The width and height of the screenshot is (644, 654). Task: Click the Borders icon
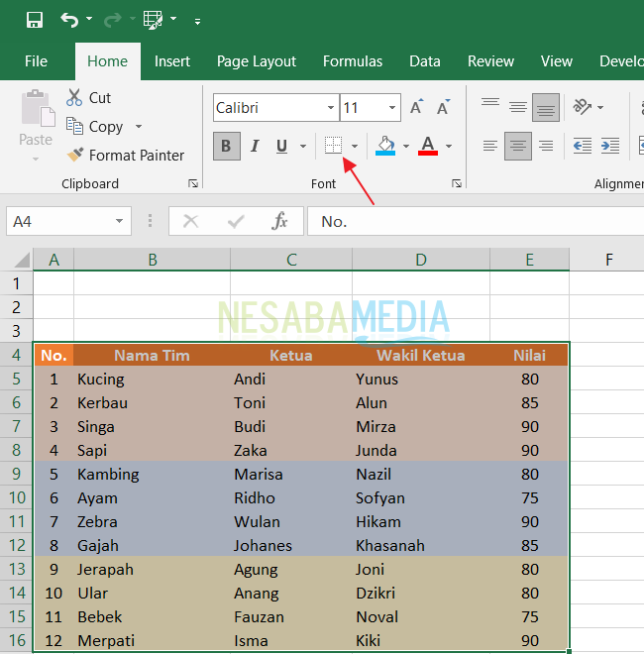333,146
